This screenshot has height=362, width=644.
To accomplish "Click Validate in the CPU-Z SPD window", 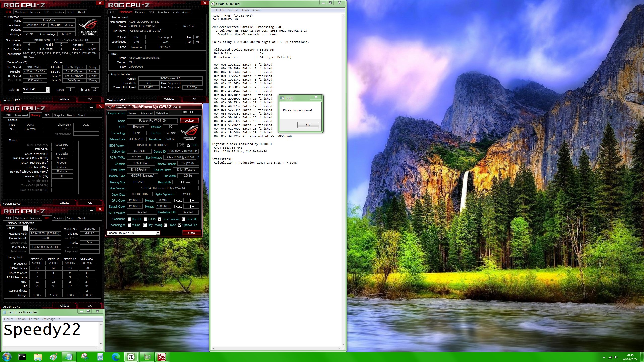I will tap(64, 306).
